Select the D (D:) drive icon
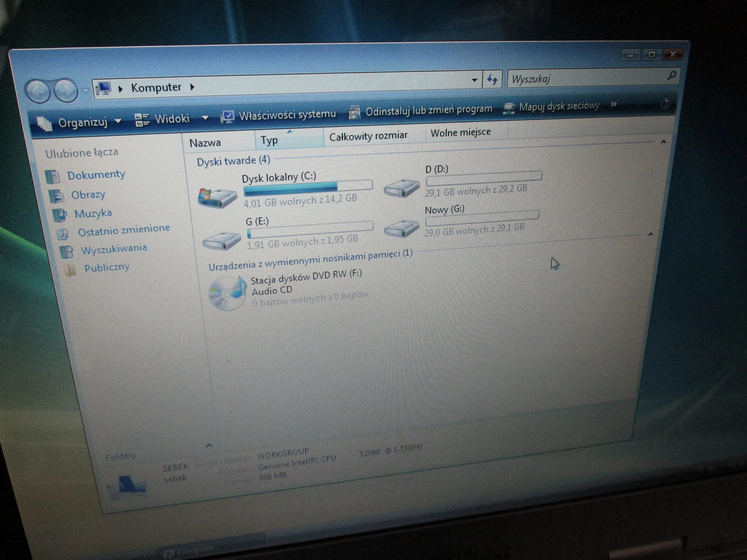The height and width of the screenshot is (560, 747). (402, 188)
